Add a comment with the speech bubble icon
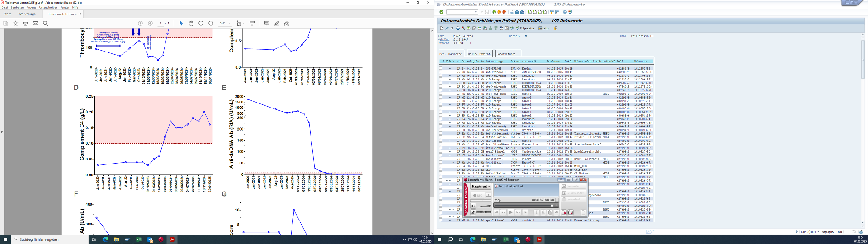Image resolution: width=868 pixels, height=244 pixels. pos(266,23)
